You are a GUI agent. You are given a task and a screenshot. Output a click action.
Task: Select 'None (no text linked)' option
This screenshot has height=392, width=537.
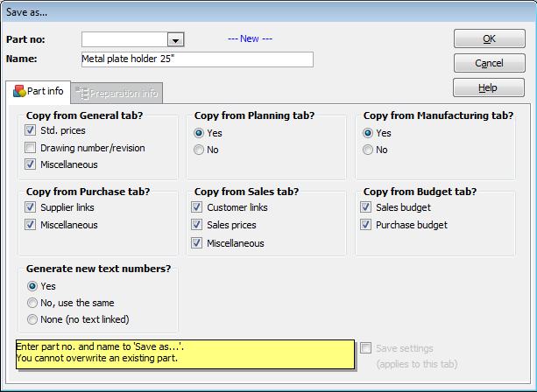pyautogui.click(x=32, y=319)
